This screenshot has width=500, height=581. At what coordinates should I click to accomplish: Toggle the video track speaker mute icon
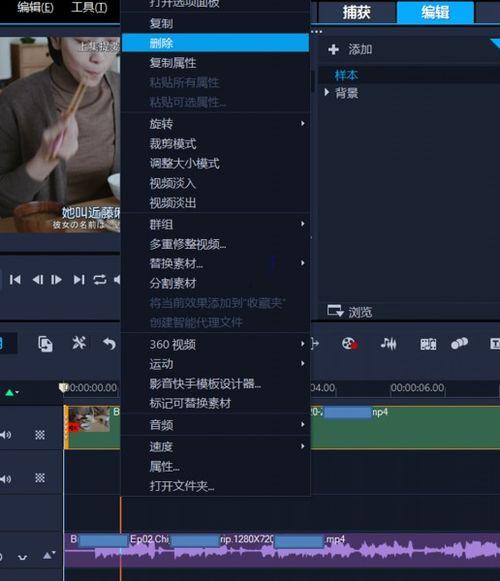click(5, 435)
